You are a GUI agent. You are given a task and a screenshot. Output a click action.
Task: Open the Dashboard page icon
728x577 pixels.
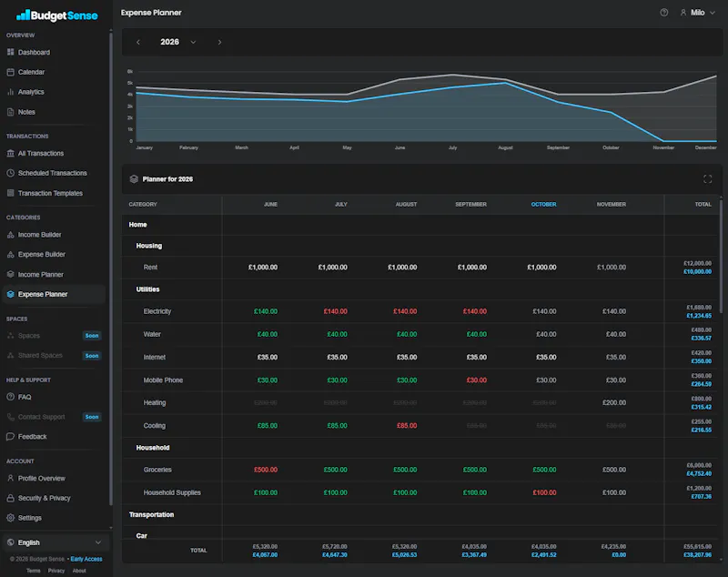10,52
